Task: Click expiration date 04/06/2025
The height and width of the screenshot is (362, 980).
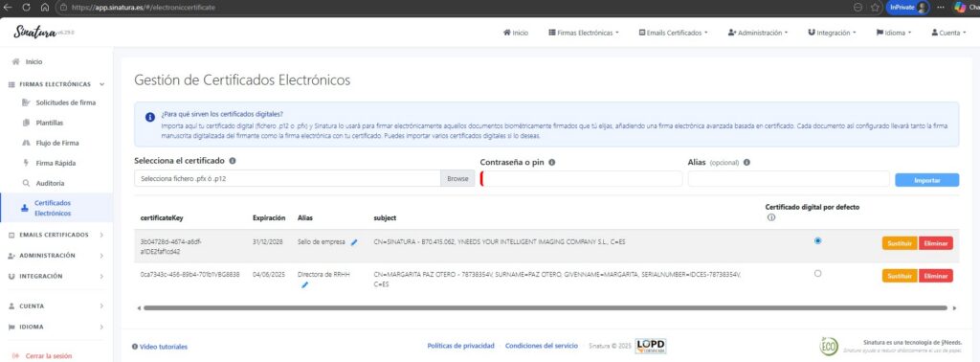Action: 269,274
